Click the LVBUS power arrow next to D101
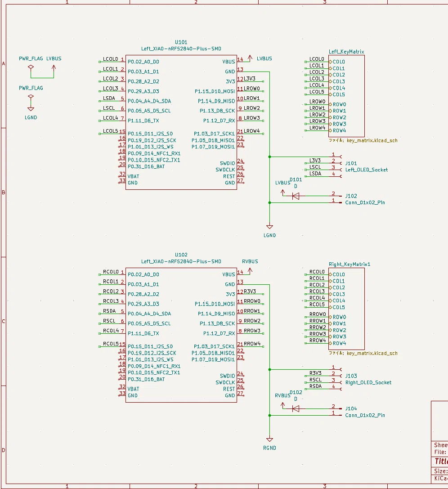Screen dimensions: 448x489 pyautogui.click(x=283, y=193)
